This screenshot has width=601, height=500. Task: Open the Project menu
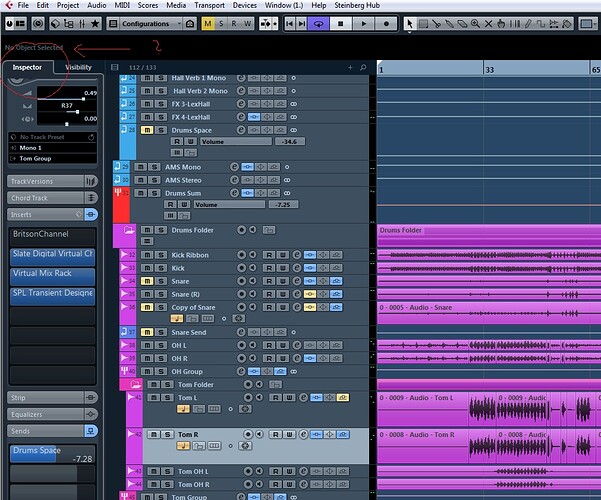(x=68, y=5)
